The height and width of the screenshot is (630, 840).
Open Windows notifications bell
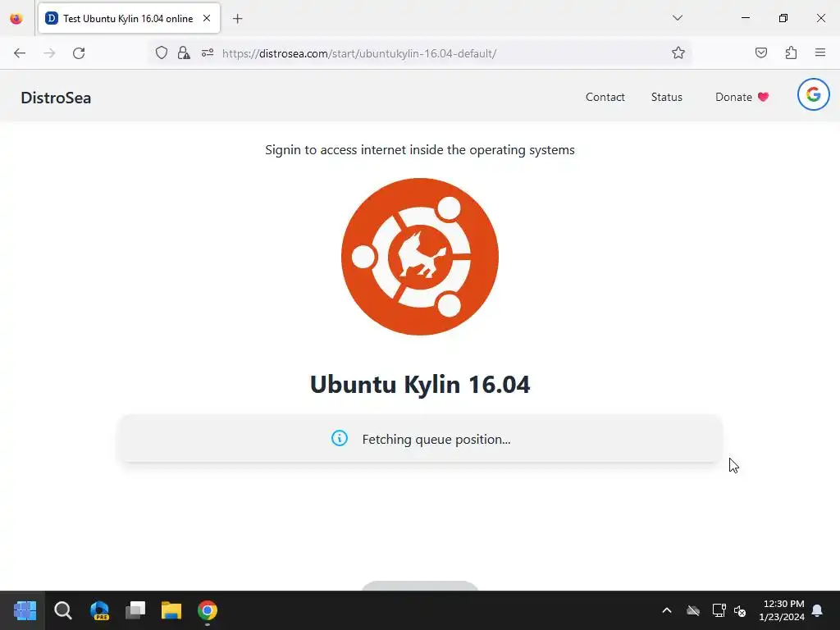817,610
